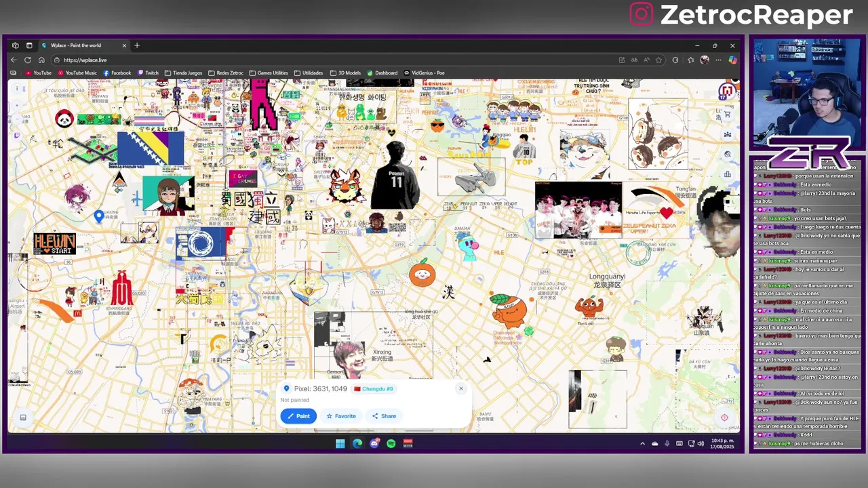Close the Wplace tab

click(x=124, y=45)
